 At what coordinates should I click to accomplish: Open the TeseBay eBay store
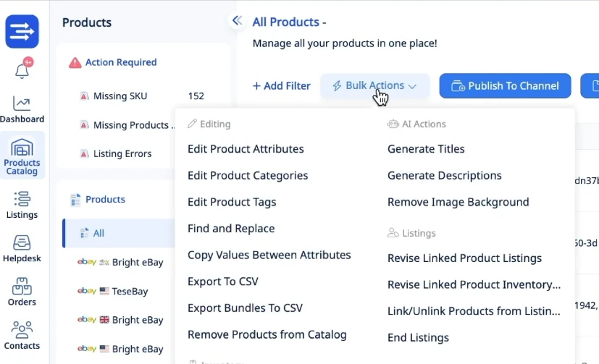coord(130,291)
